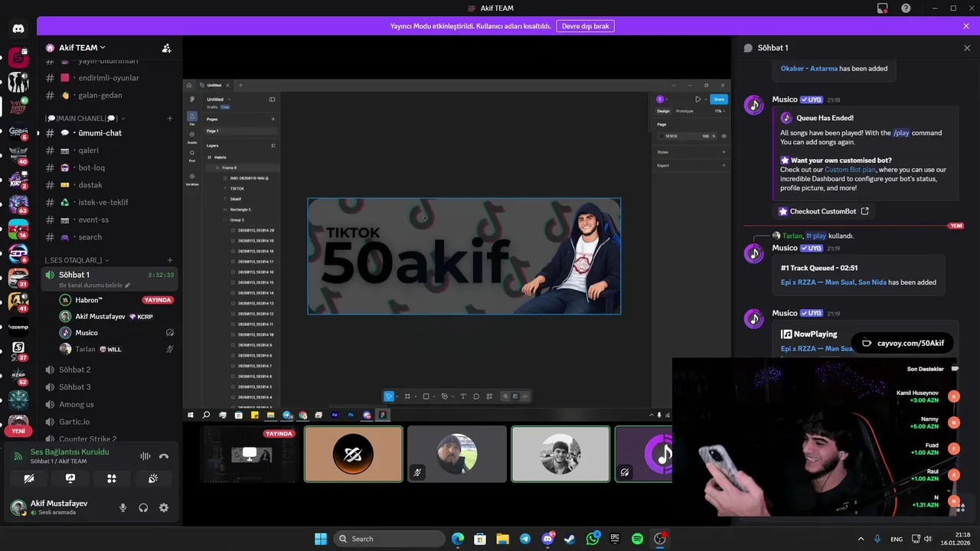This screenshot has height=551, width=980.
Task: Open Discord help icon in title bar
Action: 906,8
